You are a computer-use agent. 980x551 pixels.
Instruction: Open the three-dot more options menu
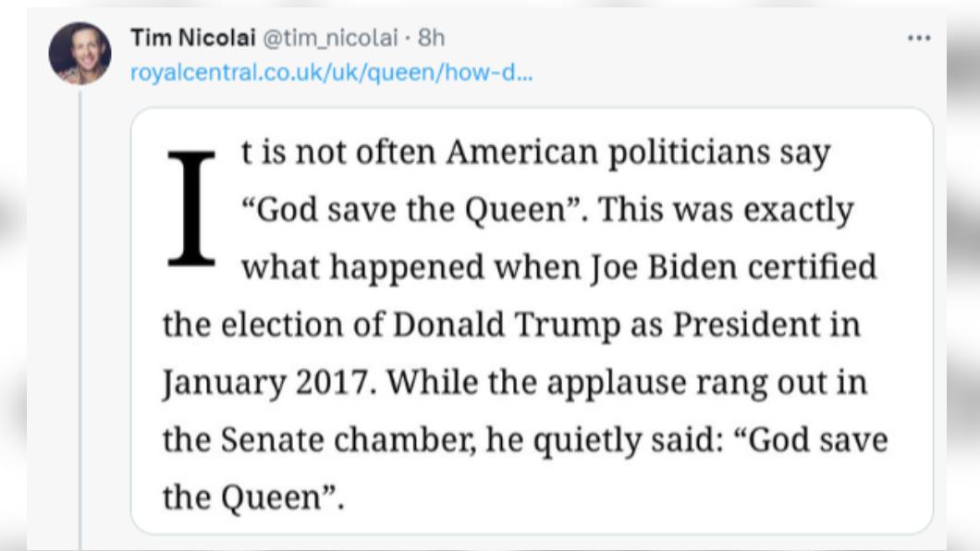[919, 38]
